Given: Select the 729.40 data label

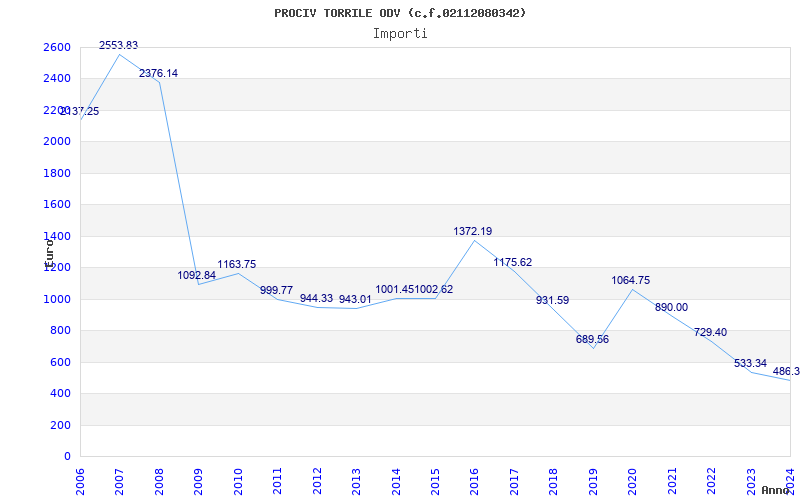Looking at the screenshot, I should click(x=711, y=333).
